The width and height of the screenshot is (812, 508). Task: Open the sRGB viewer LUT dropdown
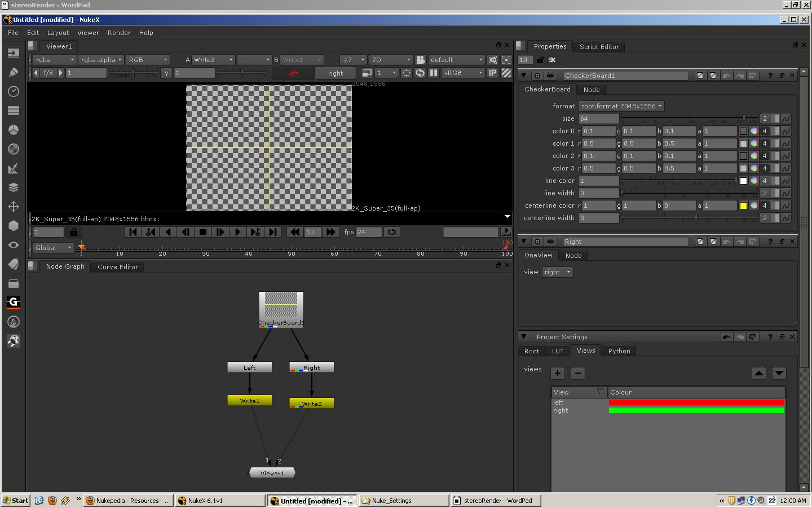[463, 73]
